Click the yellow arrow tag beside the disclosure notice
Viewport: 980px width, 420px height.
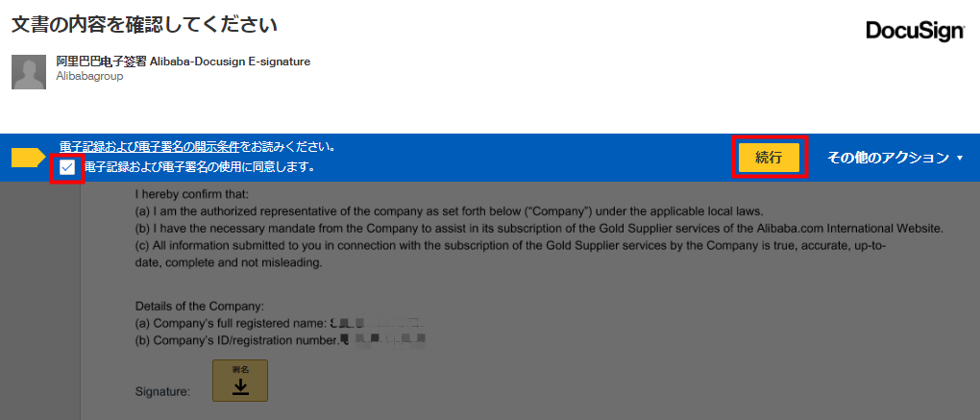coord(29,159)
